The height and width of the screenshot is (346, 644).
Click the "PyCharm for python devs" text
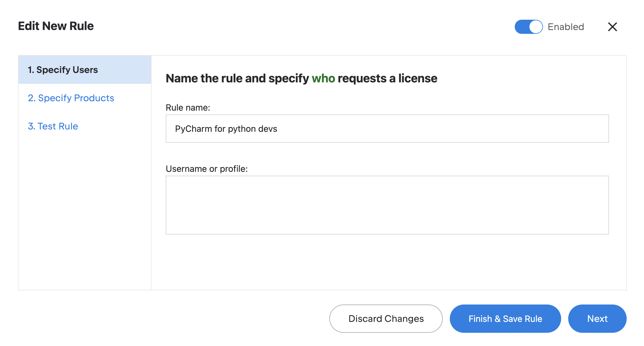(x=226, y=129)
